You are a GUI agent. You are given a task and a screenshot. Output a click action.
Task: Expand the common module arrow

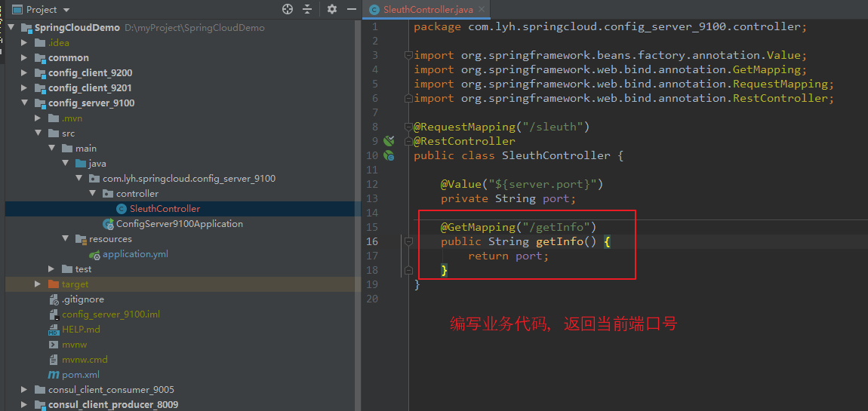point(24,57)
